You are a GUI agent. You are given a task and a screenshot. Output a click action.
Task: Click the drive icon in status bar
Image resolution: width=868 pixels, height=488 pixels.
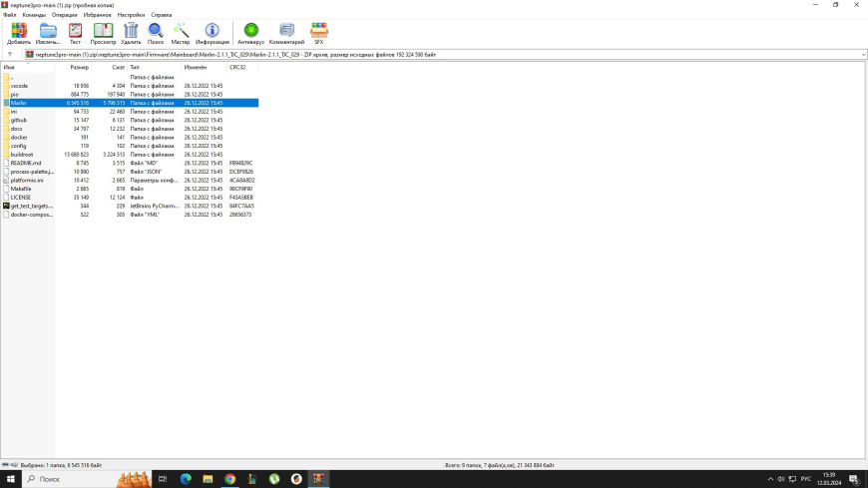[6, 465]
